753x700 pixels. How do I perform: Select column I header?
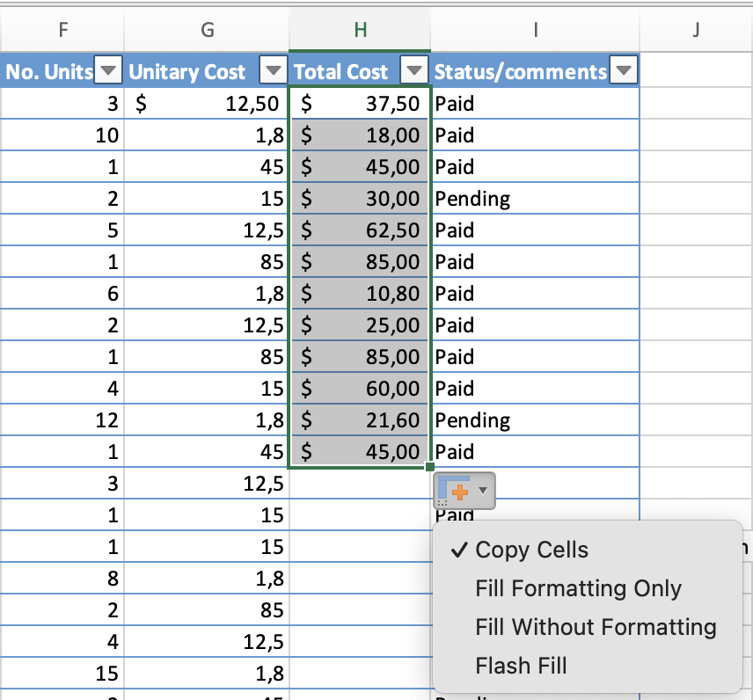tap(535, 30)
